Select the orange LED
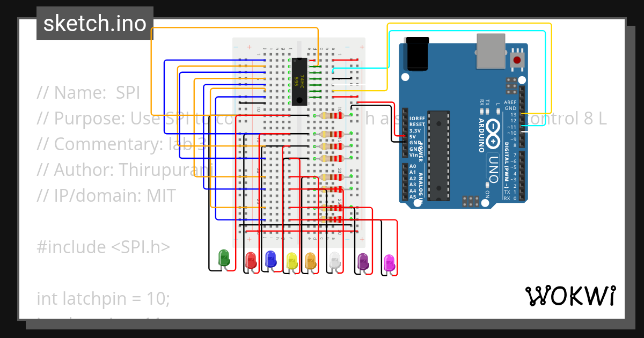Screen dimensions: 644x338 (x=310, y=259)
